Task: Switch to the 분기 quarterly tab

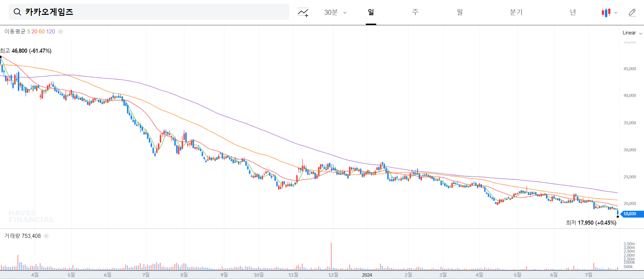Action: pyautogui.click(x=516, y=12)
